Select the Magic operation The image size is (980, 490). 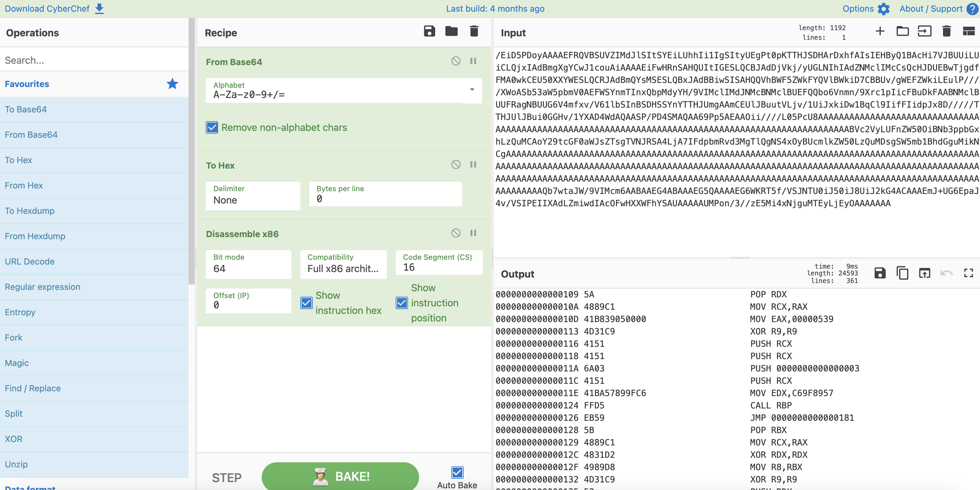point(94,363)
